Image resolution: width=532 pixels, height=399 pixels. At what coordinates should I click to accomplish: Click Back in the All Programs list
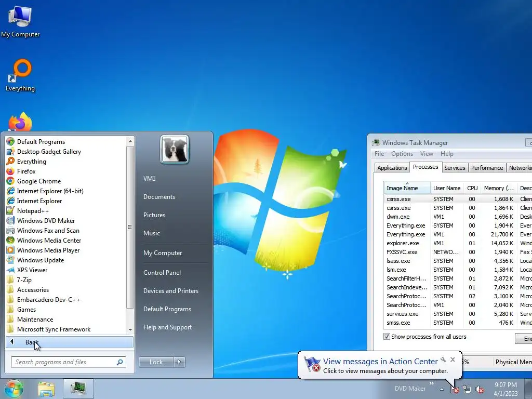tap(69, 342)
